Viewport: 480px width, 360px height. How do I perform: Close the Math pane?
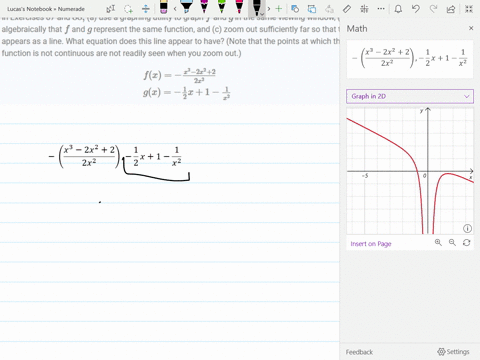click(x=471, y=28)
